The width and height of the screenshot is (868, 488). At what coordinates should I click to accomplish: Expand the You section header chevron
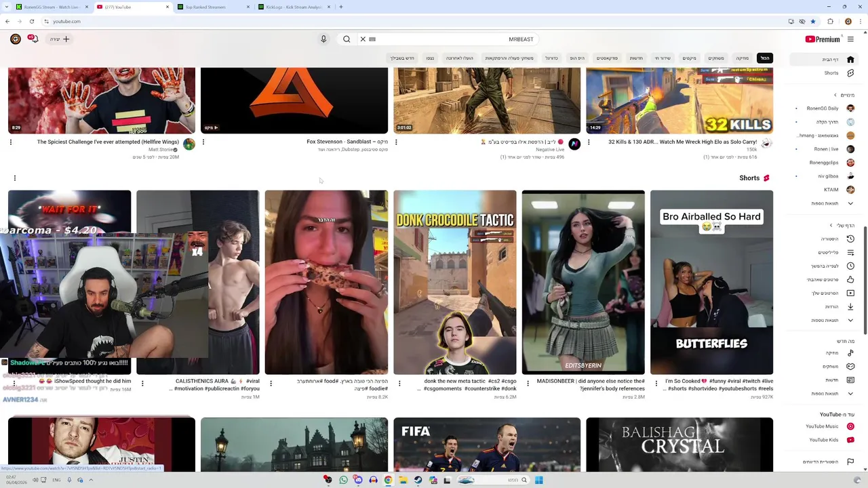(x=831, y=225)
